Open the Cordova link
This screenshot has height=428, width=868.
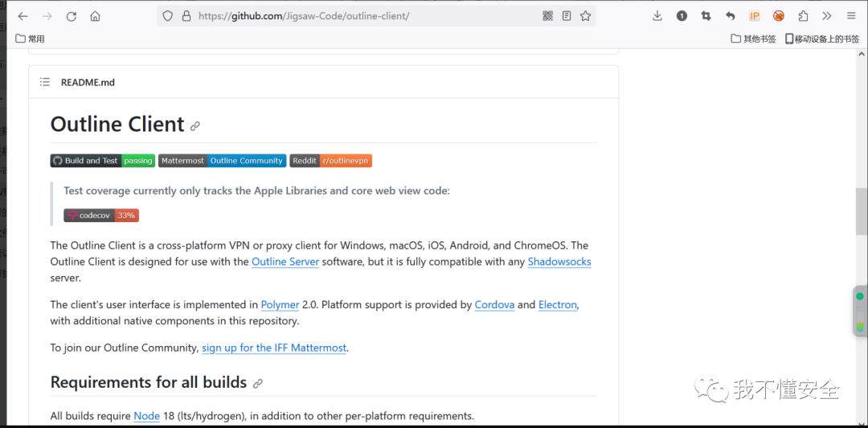494,305
